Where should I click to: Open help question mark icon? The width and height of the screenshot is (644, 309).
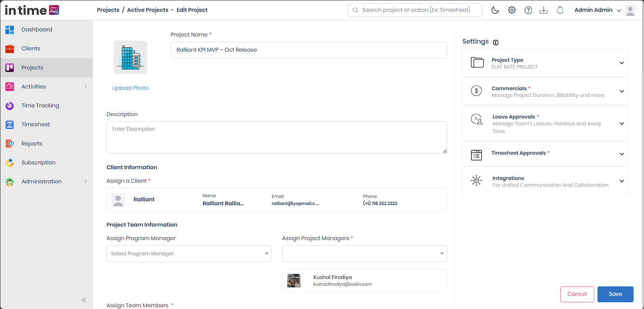[x=528, y=10]
